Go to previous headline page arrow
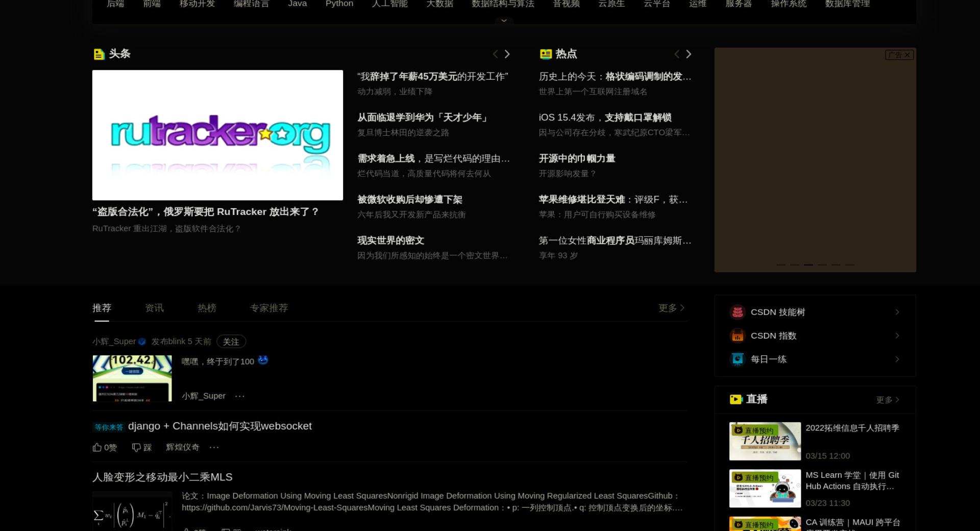 [x=495, y=54]
